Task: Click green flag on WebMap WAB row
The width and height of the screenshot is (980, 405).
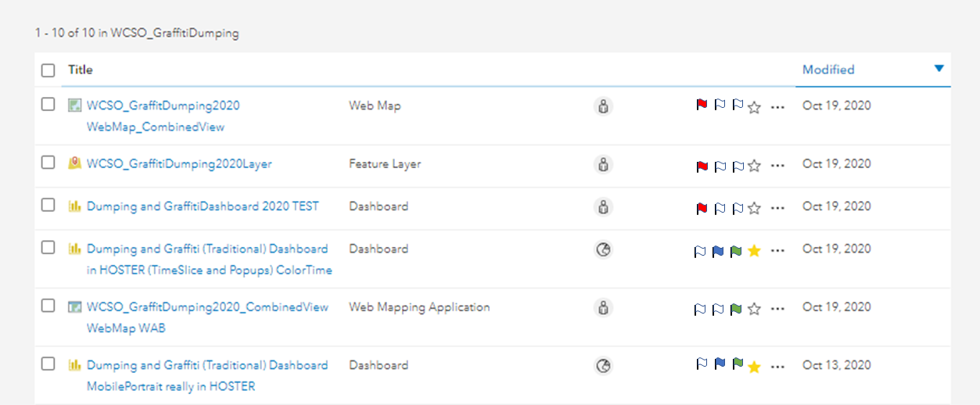Action: tap(736, 310)
